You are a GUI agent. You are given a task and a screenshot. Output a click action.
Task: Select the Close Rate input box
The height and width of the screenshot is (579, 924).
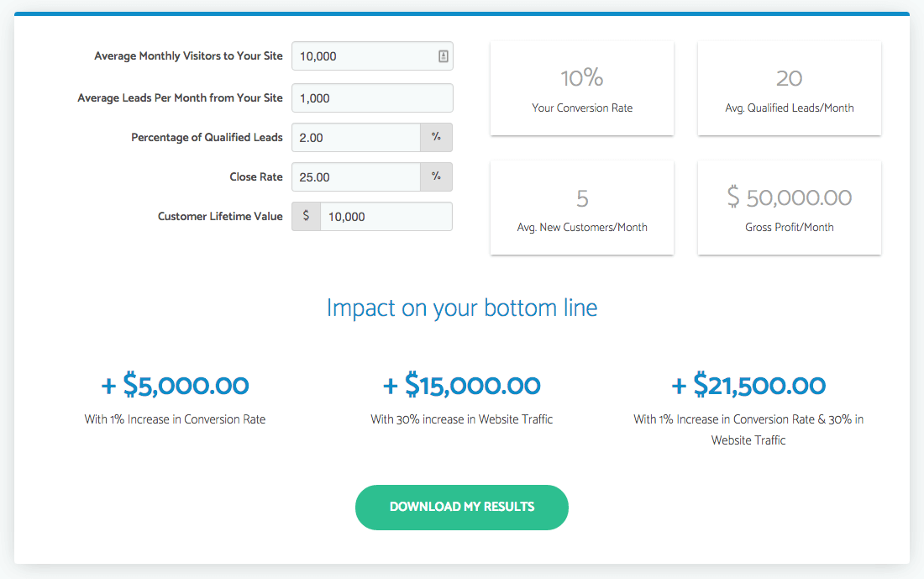(x=356, y=176)
